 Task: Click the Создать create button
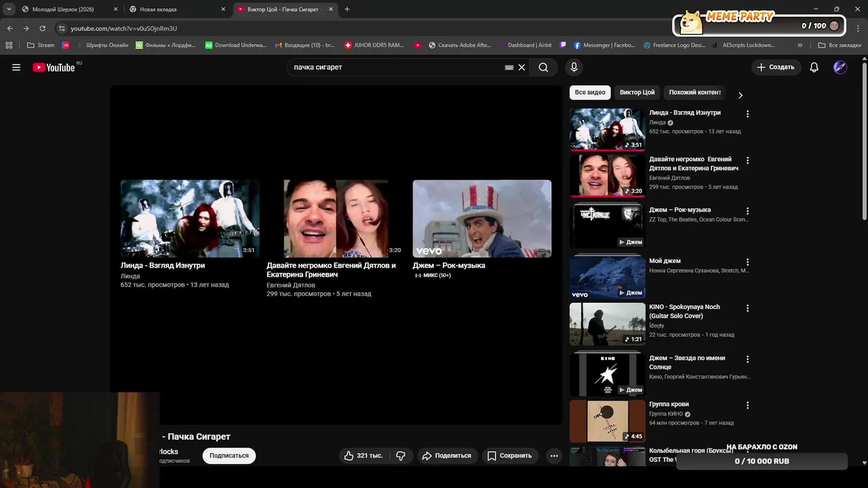[x=776, y=67]
